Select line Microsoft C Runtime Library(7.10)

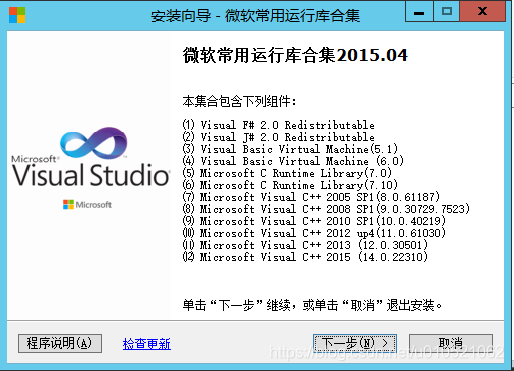click(290, 185)
